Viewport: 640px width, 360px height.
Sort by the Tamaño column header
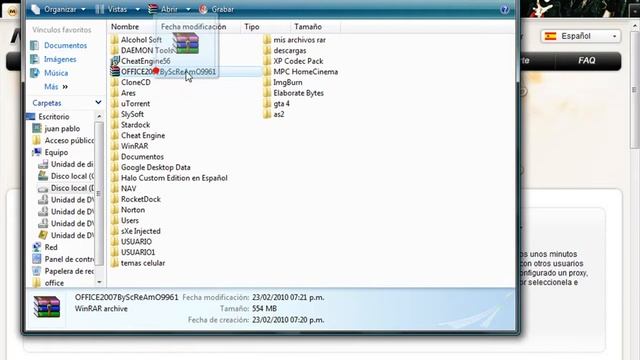coord(308,27)
